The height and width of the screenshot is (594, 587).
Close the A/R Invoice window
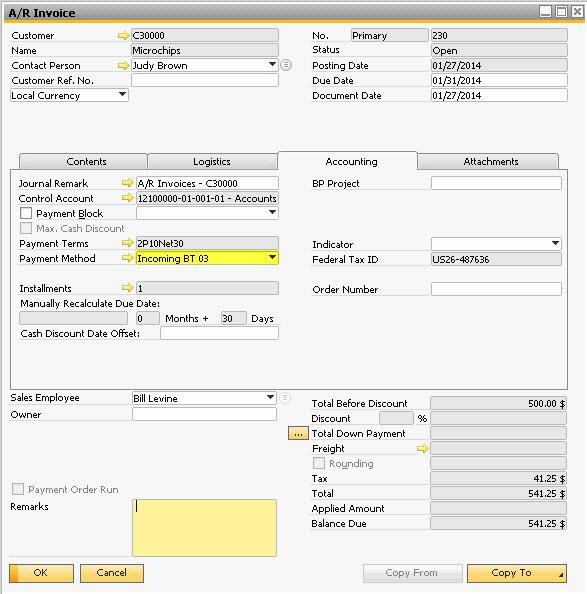pyautogui.click(x=577, y=12)
